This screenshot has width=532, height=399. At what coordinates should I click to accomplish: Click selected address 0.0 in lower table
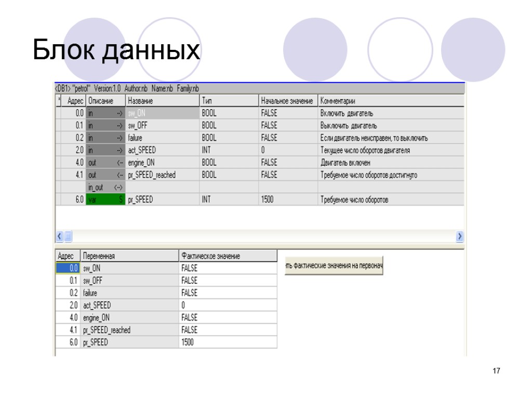(68, 268)
